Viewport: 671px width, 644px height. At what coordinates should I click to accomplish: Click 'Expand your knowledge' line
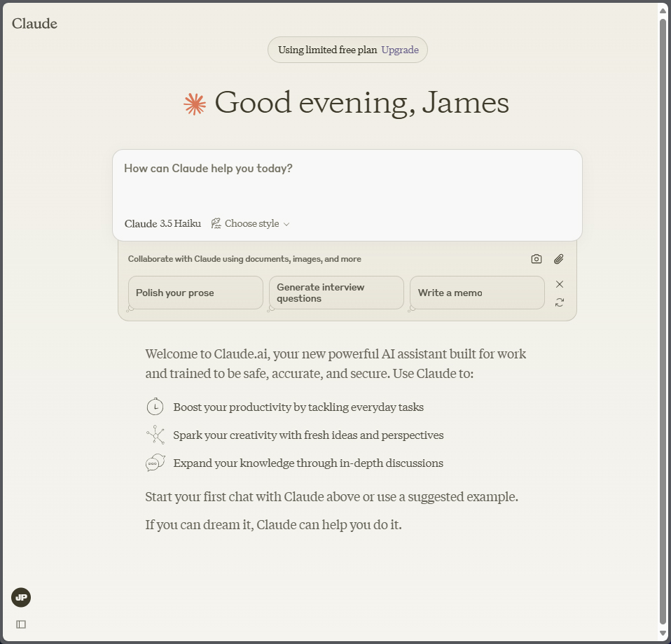[x=308, y=463]
